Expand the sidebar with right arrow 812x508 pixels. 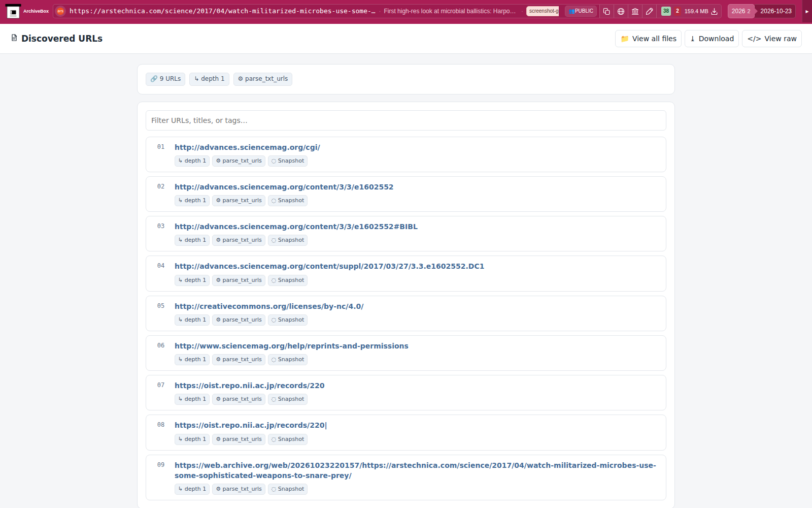coord(807,11)
